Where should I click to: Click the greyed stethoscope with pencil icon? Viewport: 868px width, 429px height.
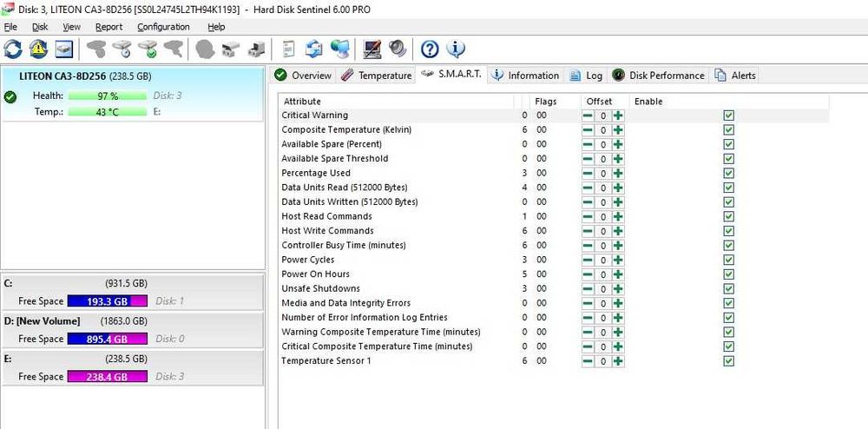click(x=173, y=49)
